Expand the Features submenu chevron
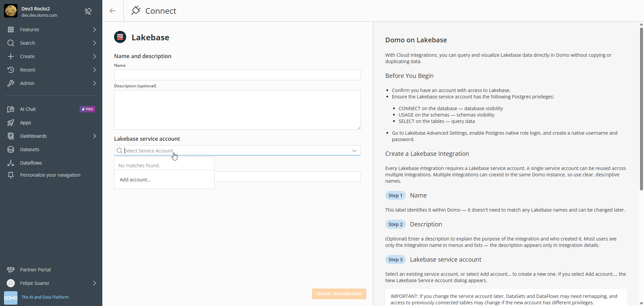644x306 pixels. click(95, 30)
